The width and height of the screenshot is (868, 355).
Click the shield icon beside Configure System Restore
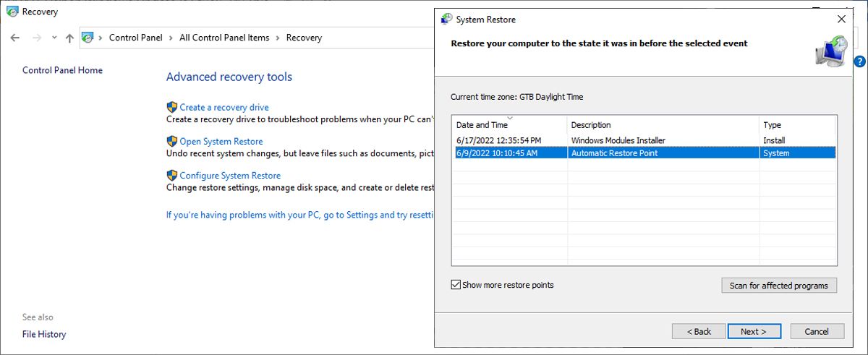(x=172, y=175)
